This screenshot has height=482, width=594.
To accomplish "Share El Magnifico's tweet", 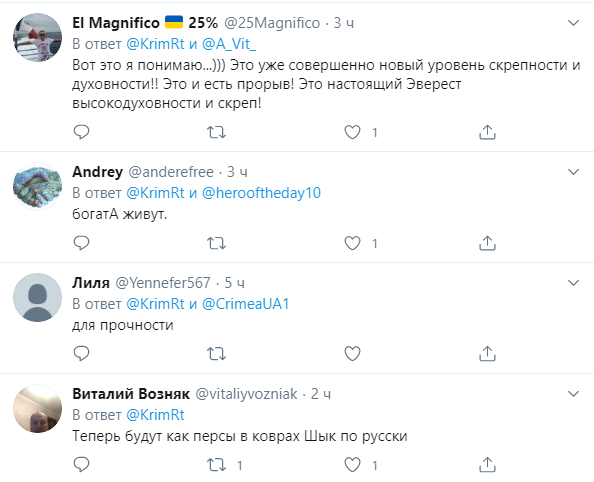I will point(487,132).
